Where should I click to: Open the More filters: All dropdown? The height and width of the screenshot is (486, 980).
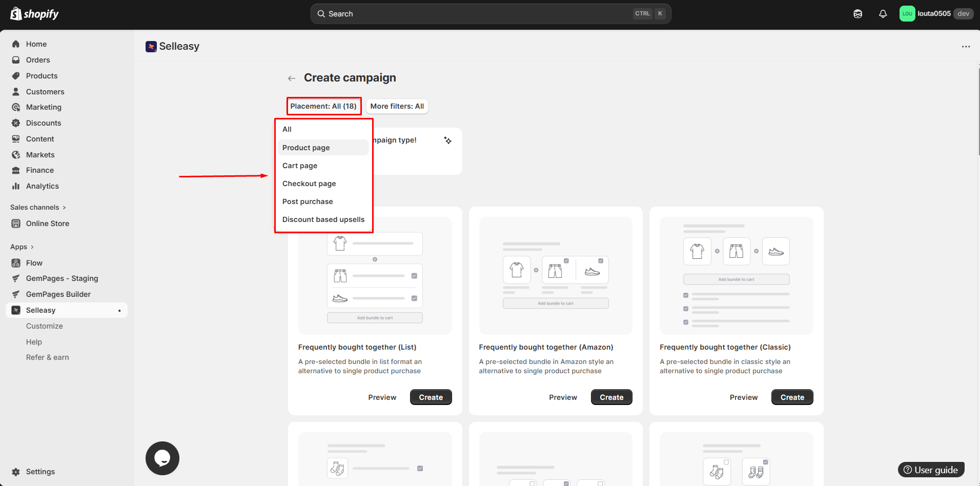pyautogui.click(x=397, y=106)
